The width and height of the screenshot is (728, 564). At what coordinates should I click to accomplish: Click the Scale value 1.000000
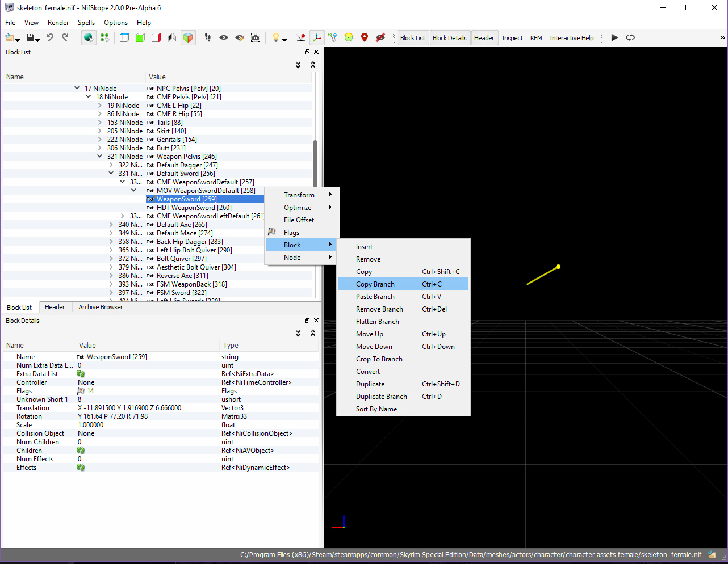click(91, 425)
